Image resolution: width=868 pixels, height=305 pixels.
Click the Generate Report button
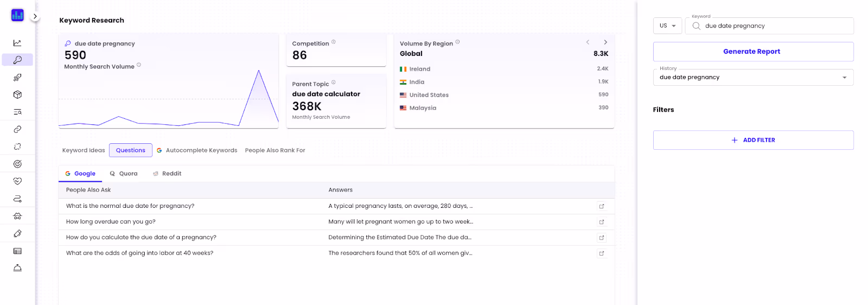pyautogui.click(x=753, y=52)
